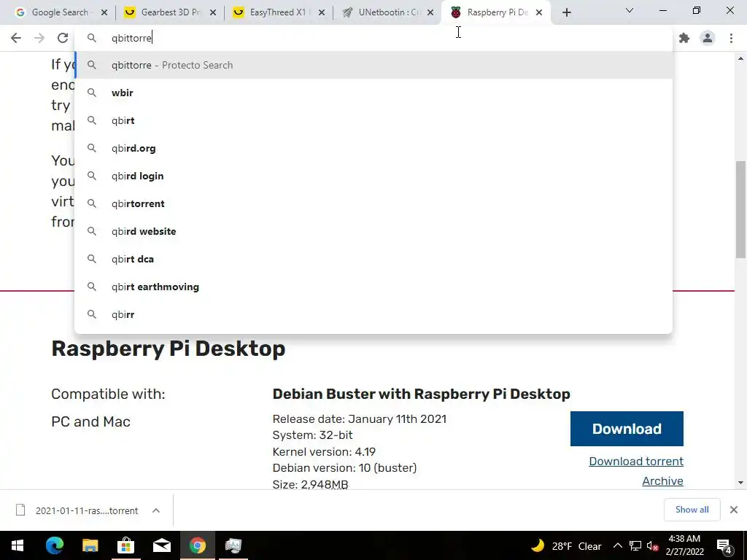Open the clock showing 4:38 AM
This screenshot has width=747, height=560.
684,545
